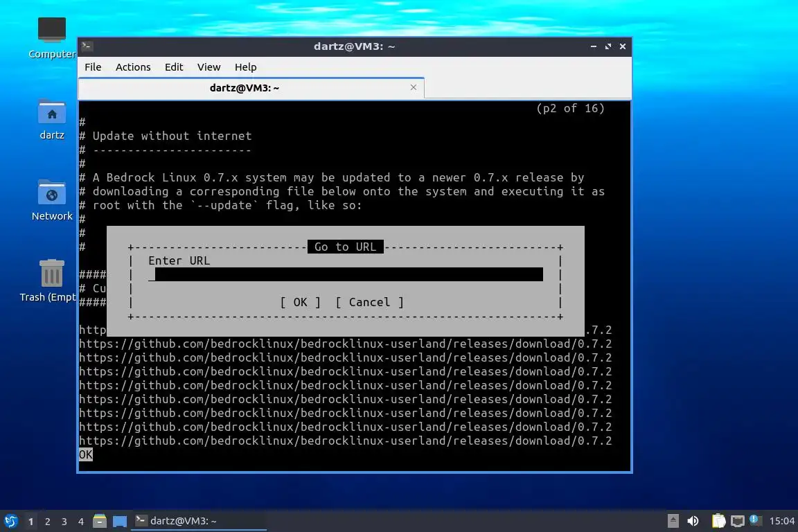Switch to workspace 4
Image resolution: width=798 pixels, height=532 pixels.
[80, 522]
